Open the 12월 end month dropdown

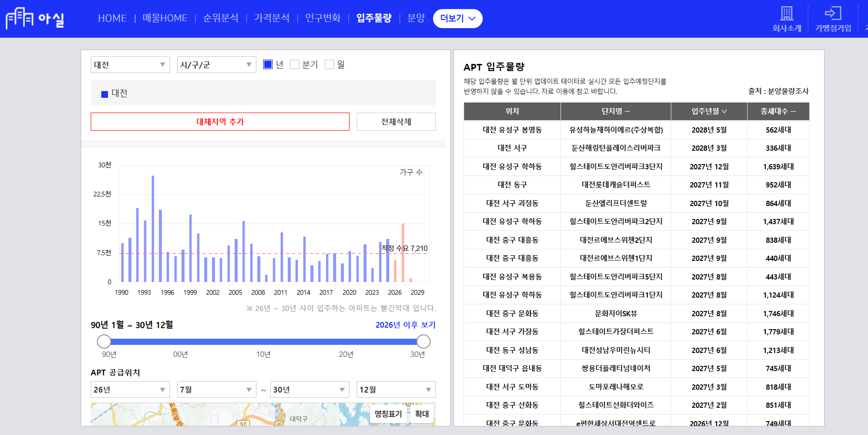pyautogui.click(x=396, y=390)
